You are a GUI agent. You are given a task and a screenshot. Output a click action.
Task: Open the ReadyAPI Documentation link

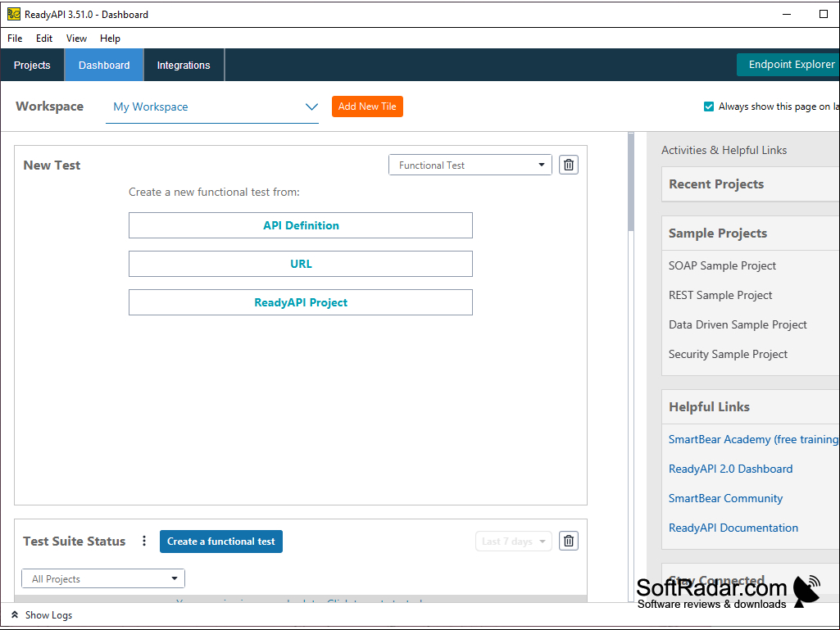(733, 528)
